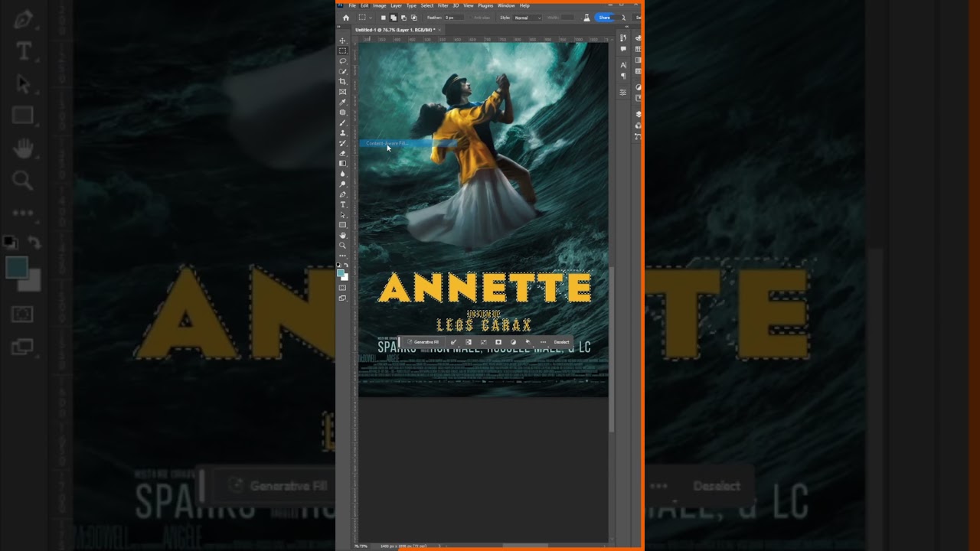Open the Plugins menu
This screenshot has height=551, width=980.
coord(485,5)
